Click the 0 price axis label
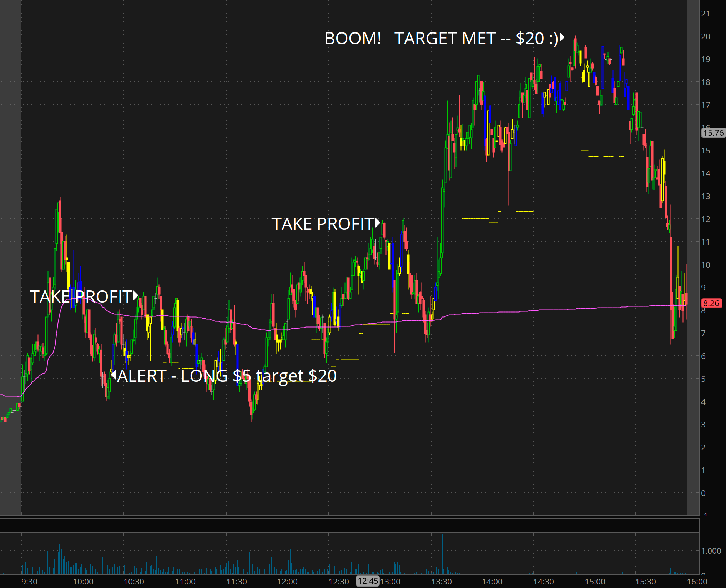 coord(703,493)
